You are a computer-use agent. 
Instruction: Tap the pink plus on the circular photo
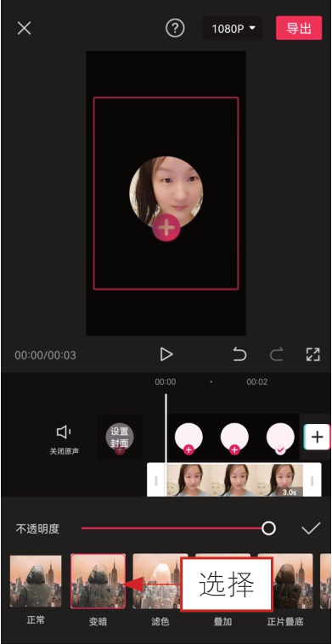[166, 227]
